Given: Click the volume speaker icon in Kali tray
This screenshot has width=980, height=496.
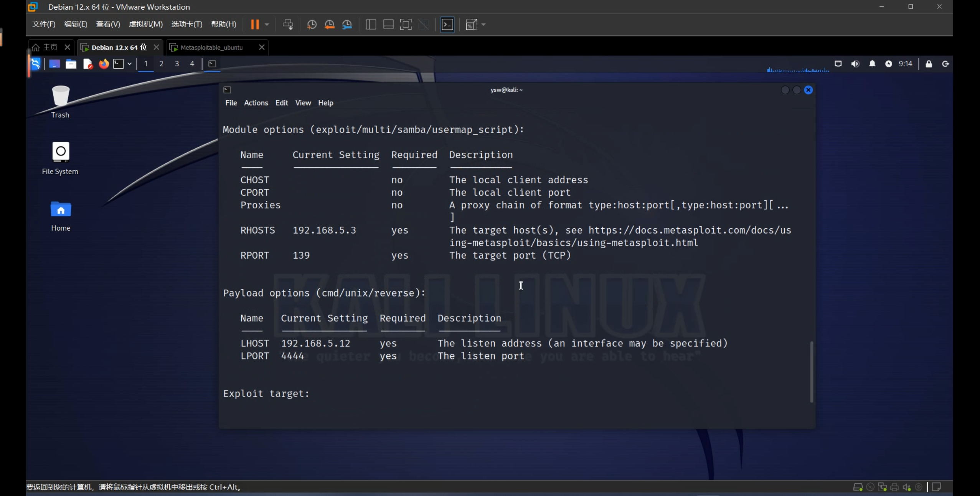Looking at the screenshot, I should [855, 64].
